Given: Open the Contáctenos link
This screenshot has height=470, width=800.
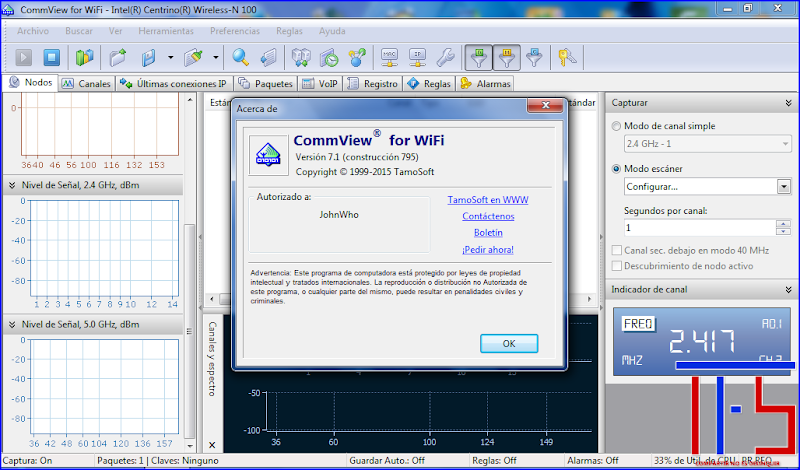Looking at the screenshot, I should [x=488, y=216].
